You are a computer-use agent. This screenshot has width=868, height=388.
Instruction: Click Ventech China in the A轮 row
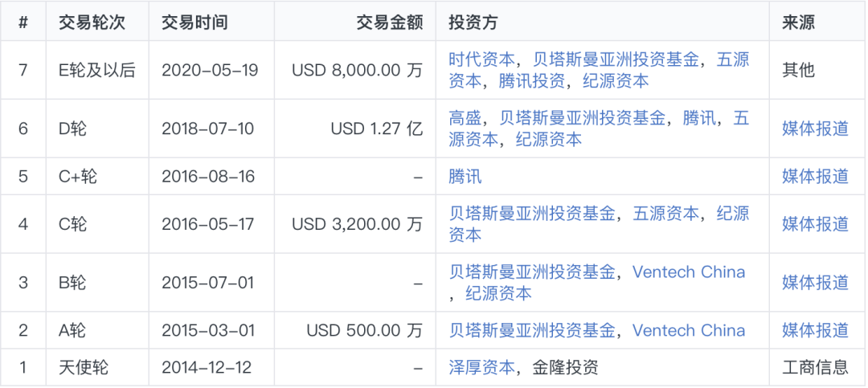(688, 330)
